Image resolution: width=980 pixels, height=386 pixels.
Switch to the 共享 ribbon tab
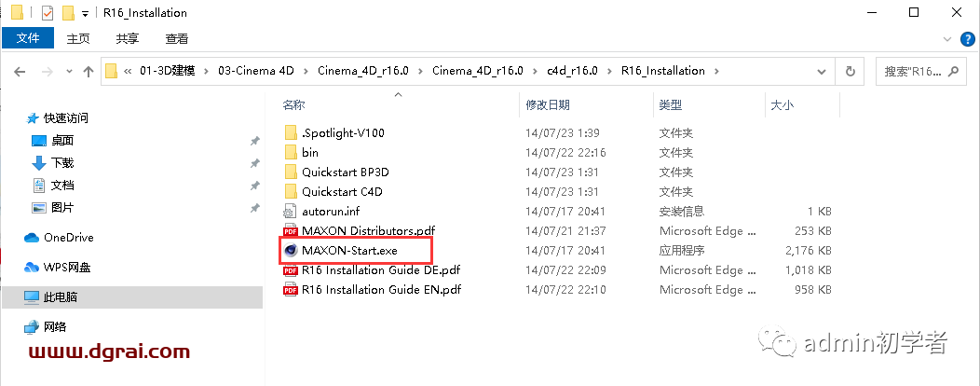128,39
